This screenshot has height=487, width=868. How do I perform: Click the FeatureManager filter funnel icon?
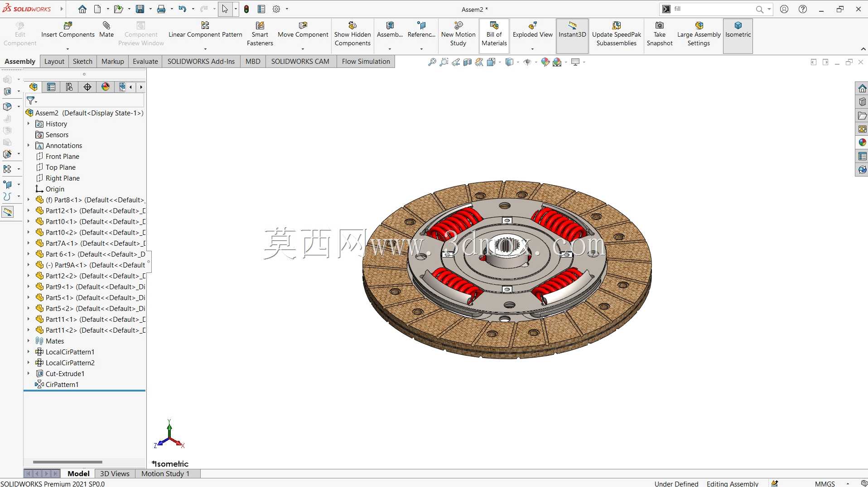point(31,100)
